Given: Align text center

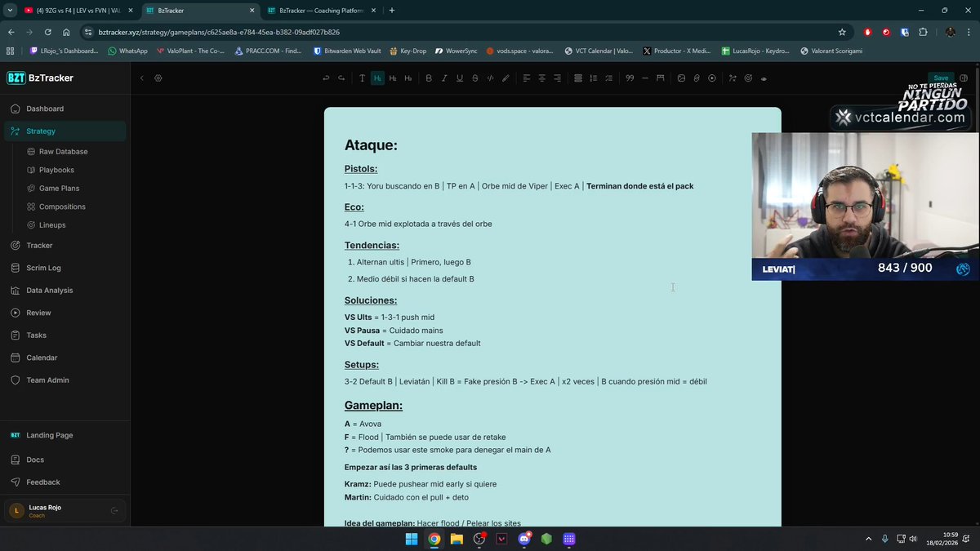Looking at the screenshot, I should pos(541,78).
